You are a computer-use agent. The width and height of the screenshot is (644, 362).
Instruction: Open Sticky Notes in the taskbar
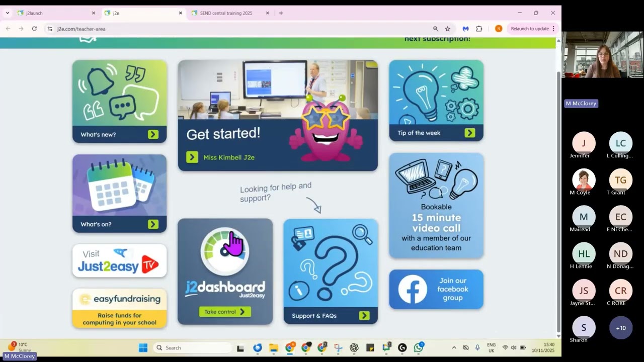tap(370, 347)
